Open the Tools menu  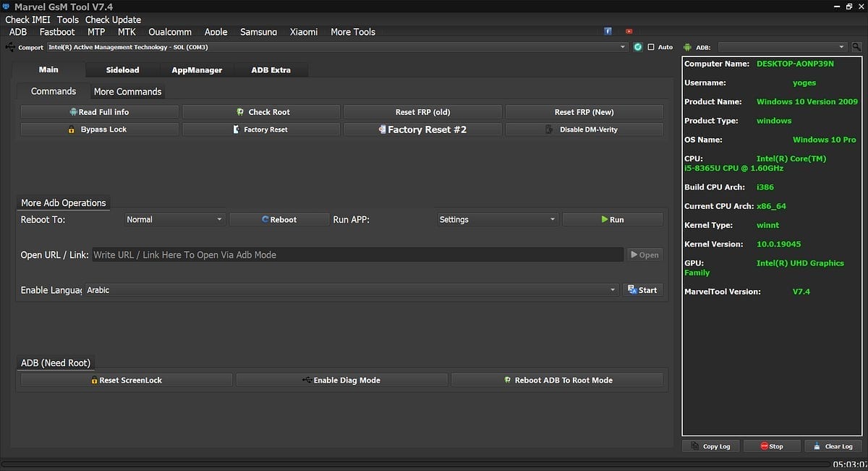coord(68,20)
